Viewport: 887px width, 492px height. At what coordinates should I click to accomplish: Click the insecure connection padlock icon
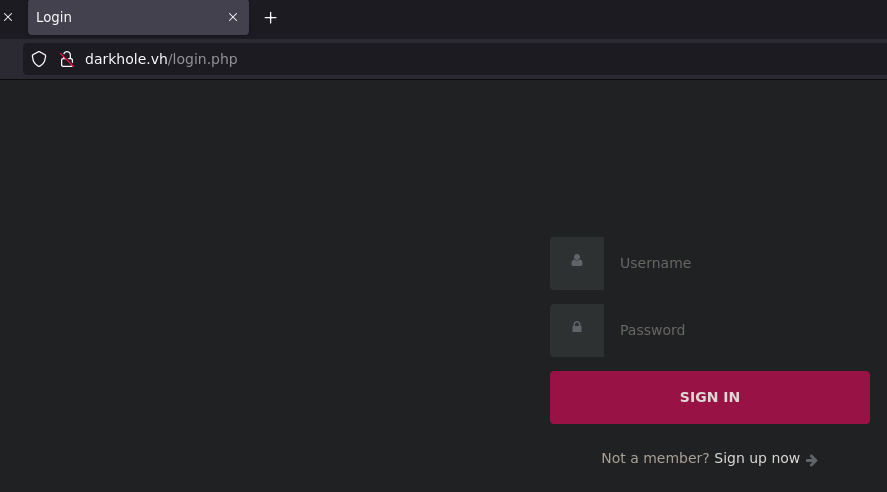67,59
